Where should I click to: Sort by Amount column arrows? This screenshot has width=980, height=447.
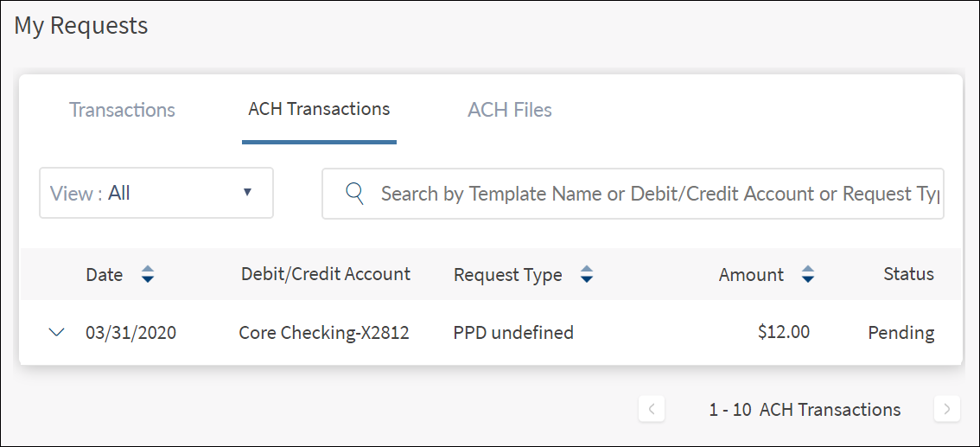coord(808,275)
